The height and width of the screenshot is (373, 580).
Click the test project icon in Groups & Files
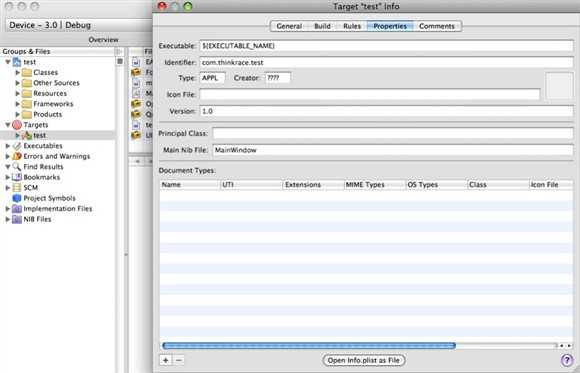pyautogui.click(x=17, y=62)
